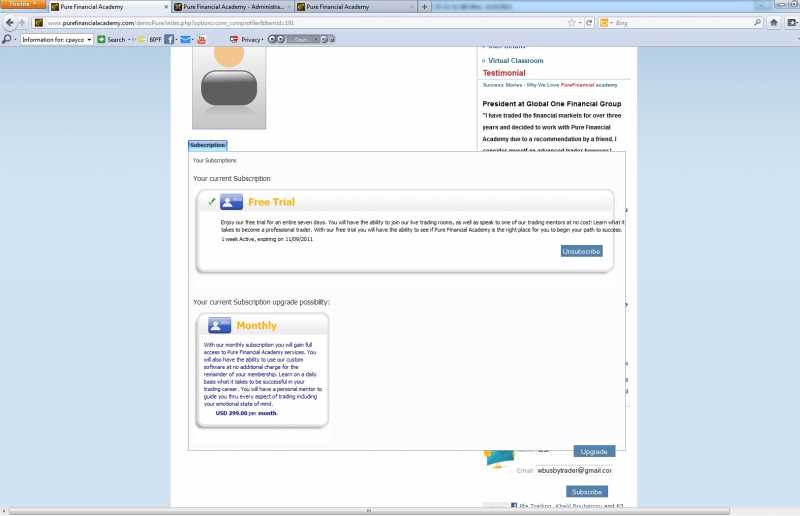800x516 pixels.
Task: Switch to Pure Financial Academy - Administration tab
Action: [232, 7]
